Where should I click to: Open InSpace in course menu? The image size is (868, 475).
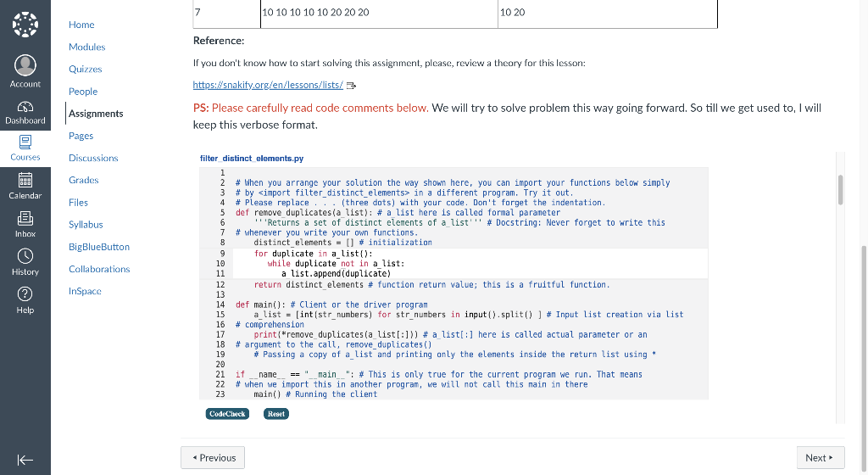coord(85,291)
